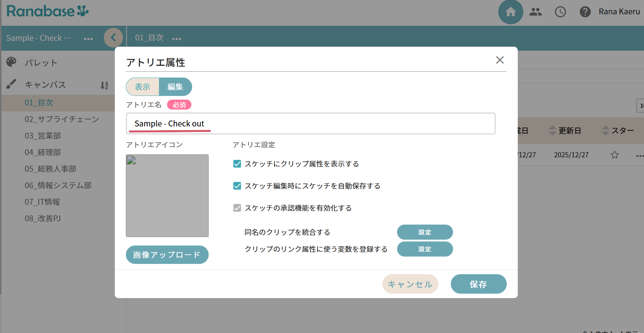Switch to the 編集 tab

pyautogui.click(x=175, y=87)
